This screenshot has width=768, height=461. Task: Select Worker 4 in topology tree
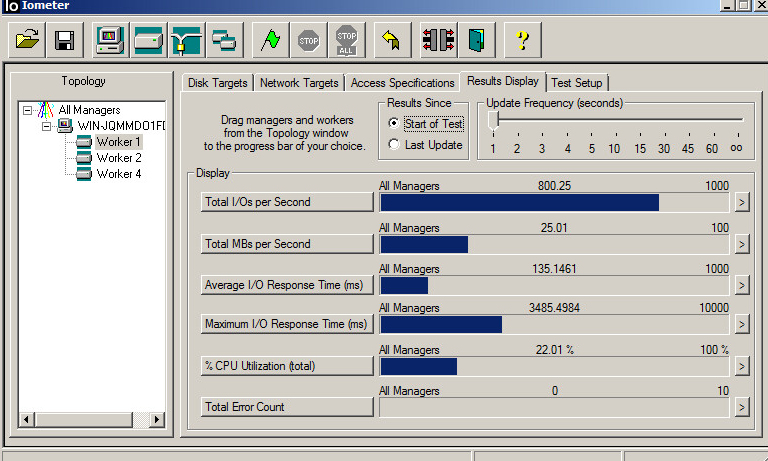119,174
